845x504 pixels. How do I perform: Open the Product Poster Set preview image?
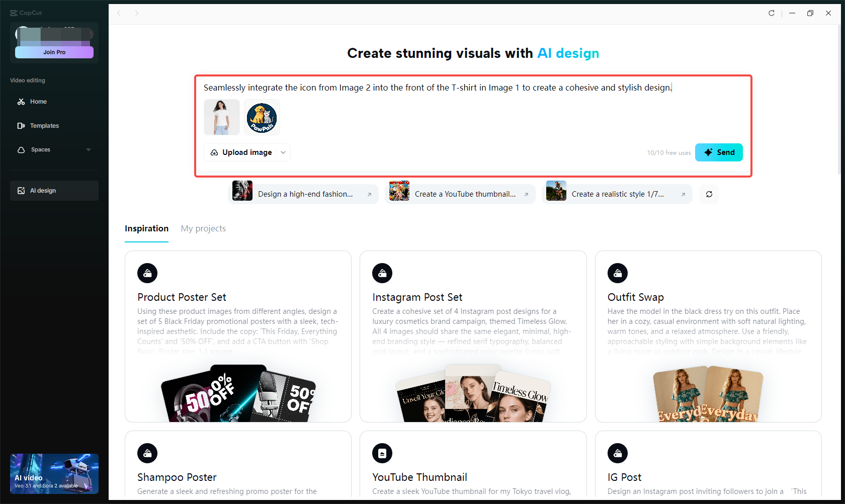(238, 393)
